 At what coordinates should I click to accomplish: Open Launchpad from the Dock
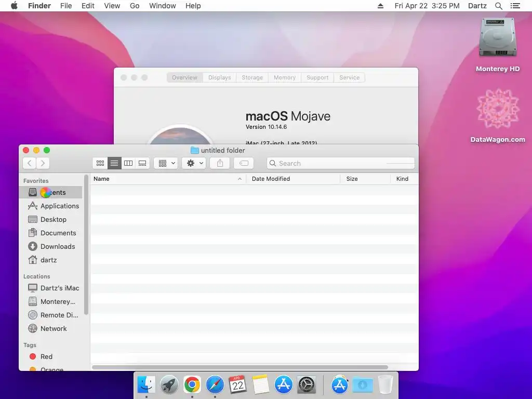[169, 385]
